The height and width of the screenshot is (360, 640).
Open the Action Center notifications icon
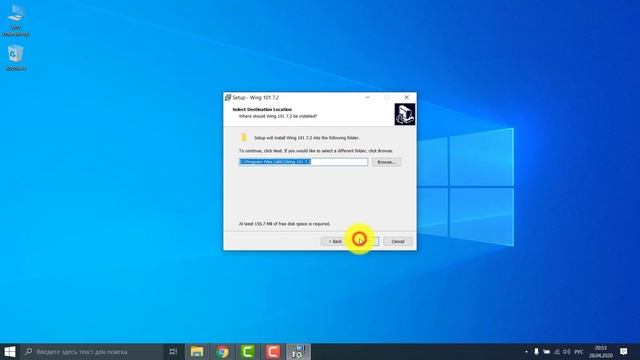click(x=624, y=351)
